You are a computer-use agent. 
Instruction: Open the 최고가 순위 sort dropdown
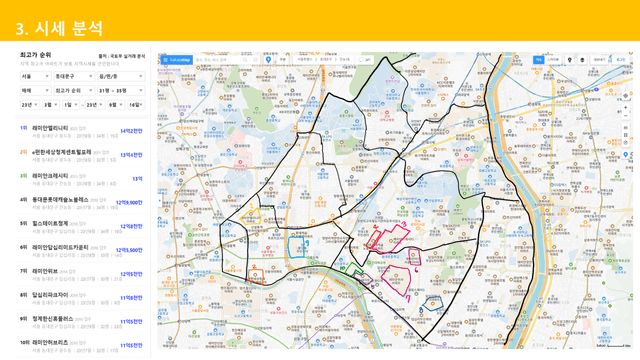(x=74, y=91)
